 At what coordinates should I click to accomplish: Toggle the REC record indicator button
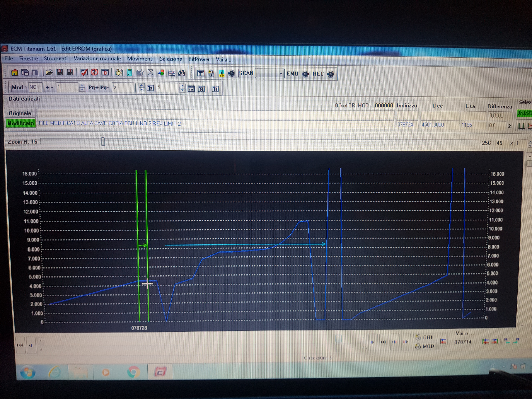tap(331, 74)
